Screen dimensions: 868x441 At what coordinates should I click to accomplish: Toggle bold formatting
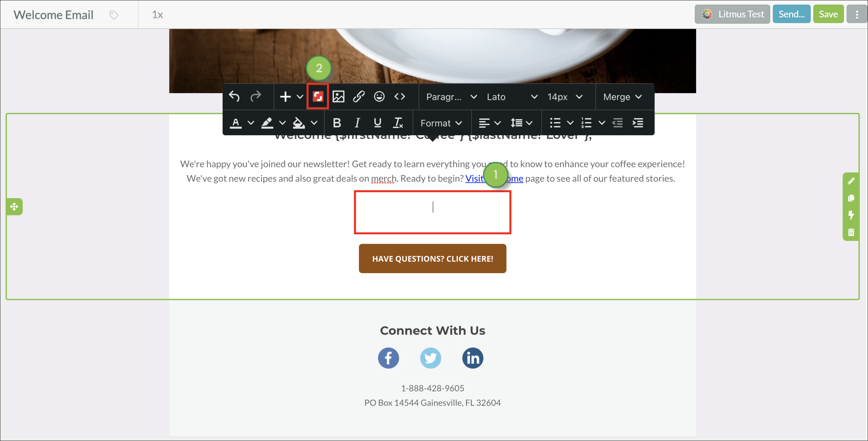(337, 123)
